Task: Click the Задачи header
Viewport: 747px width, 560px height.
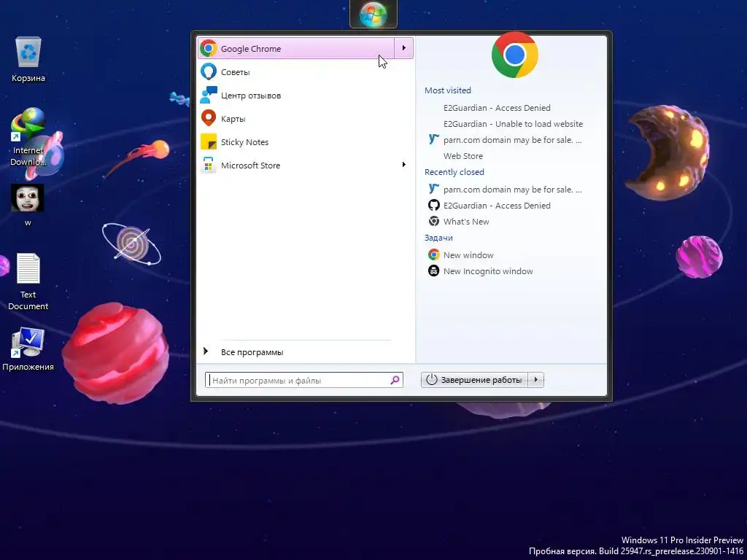Action: [x=438, y=238]
